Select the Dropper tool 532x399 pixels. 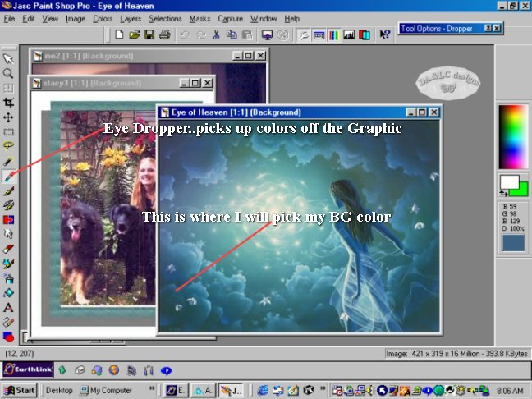tap(8, 176)
